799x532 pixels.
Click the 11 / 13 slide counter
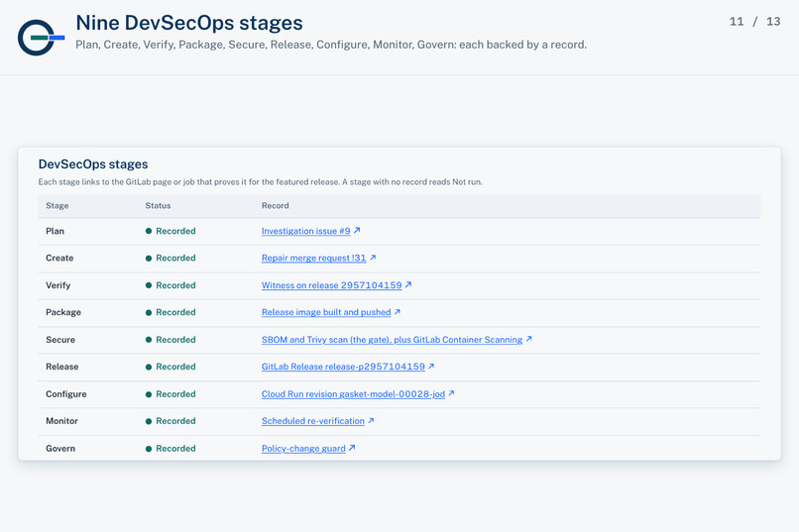point(754,22)
